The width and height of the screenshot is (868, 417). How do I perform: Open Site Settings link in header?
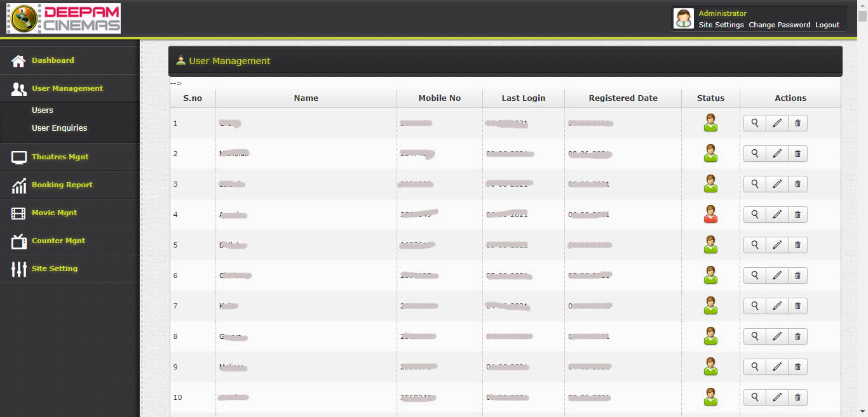click(x=721, y=25)
